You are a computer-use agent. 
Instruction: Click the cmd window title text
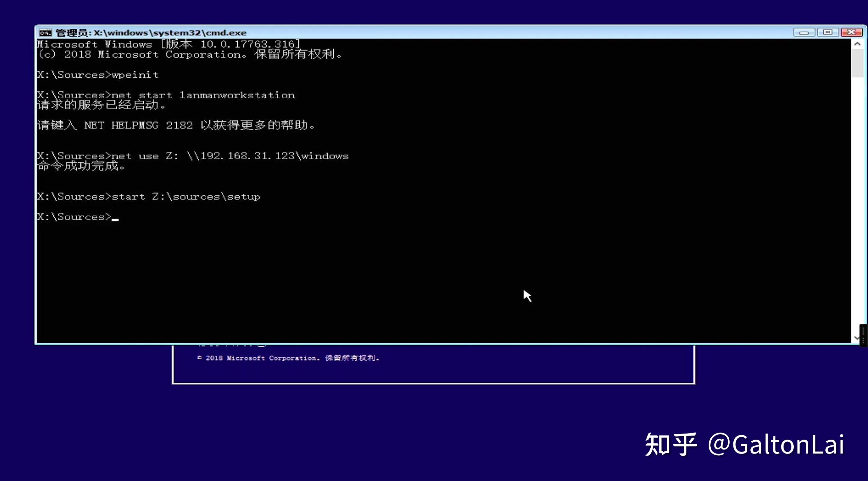151,33
